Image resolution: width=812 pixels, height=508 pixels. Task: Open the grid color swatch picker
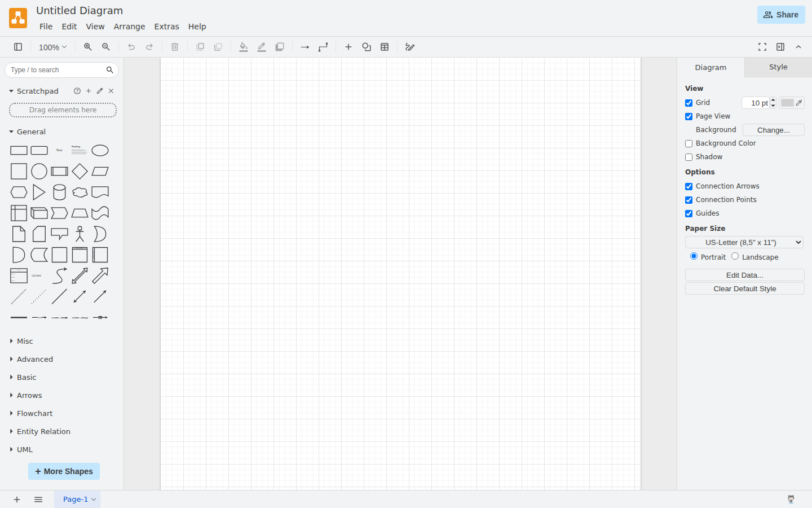click(x=788, y=103)
